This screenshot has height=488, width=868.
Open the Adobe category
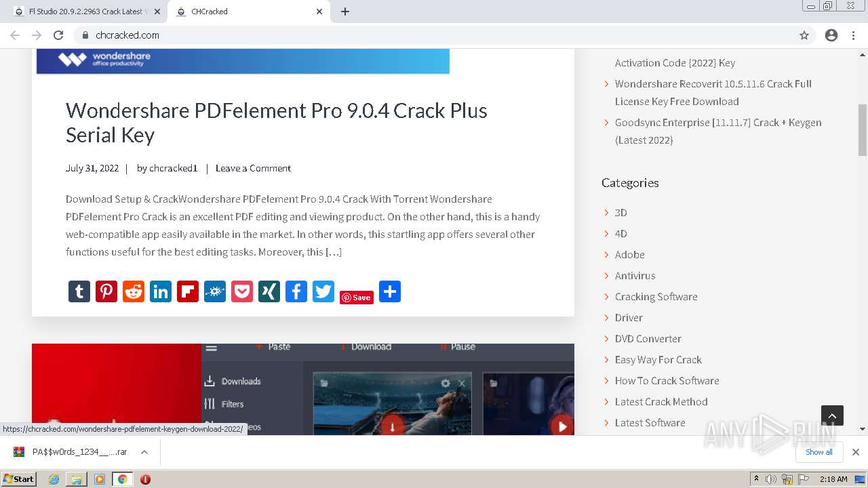630,255
